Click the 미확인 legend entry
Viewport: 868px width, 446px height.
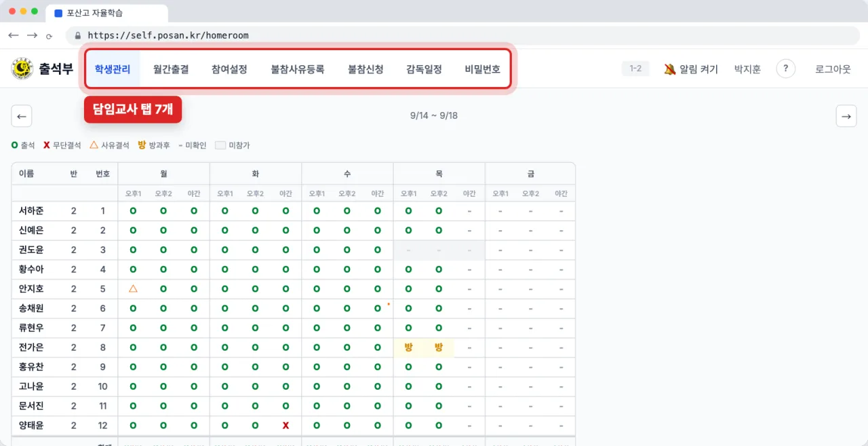pos(193,145)
